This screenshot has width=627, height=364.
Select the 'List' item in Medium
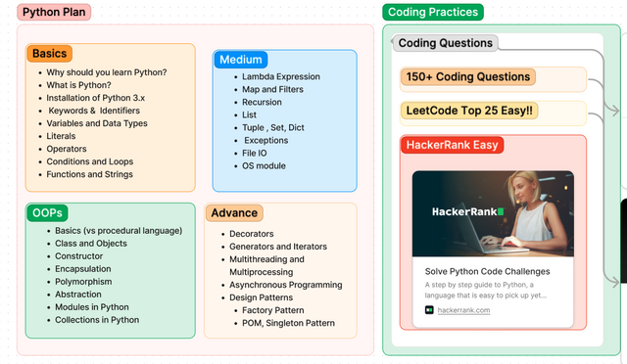pyautogui.click(x=249, y=115)
